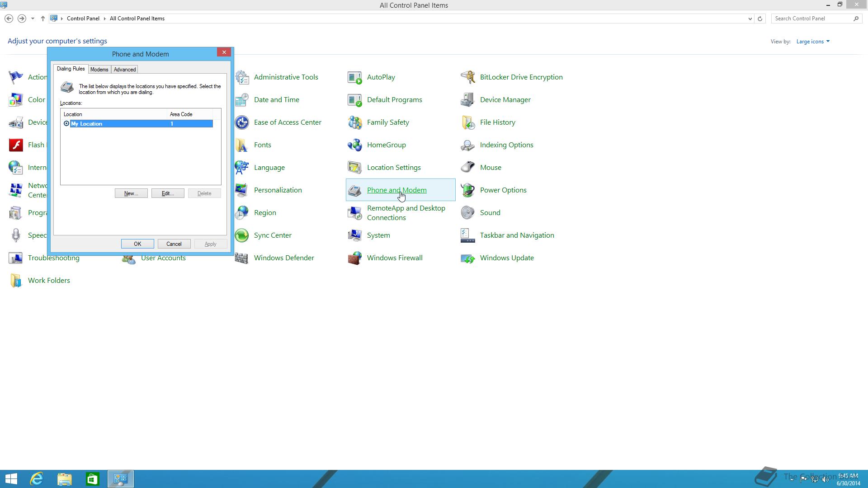Launch Internet Explorer from the taskbar
Viewport: 868px width, 488px height.
[x=37, y=479]
